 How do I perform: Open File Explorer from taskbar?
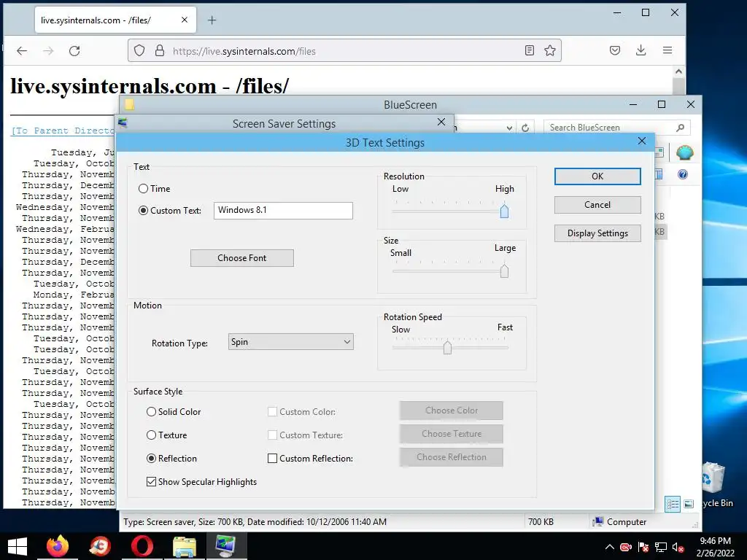pos(185,545)
